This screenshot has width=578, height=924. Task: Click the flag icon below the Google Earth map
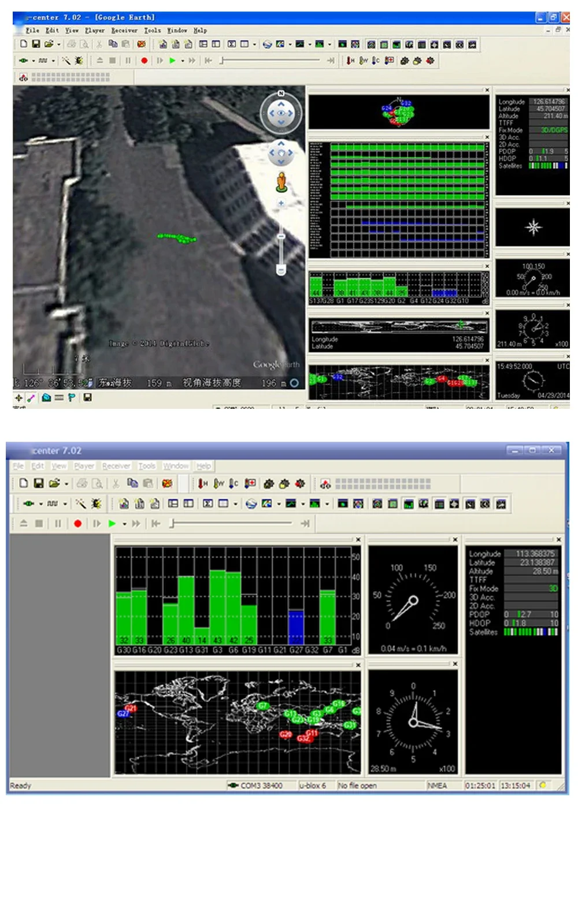pyautogui.click(x=72, y=397)
